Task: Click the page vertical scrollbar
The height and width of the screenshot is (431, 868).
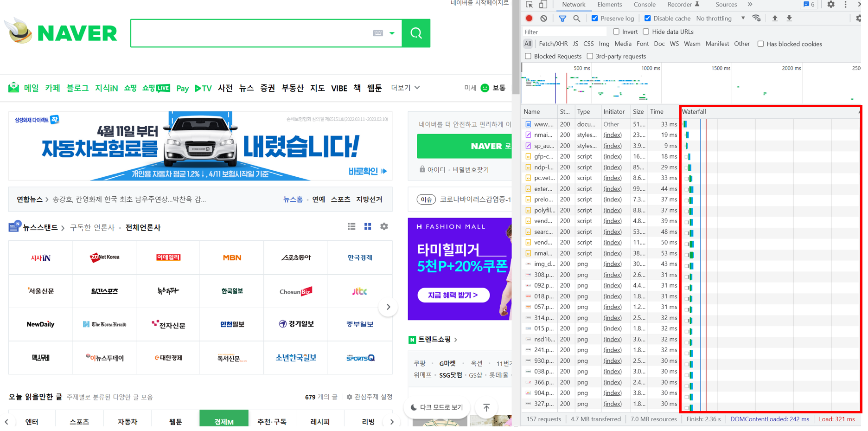Action: click(516, 46)
